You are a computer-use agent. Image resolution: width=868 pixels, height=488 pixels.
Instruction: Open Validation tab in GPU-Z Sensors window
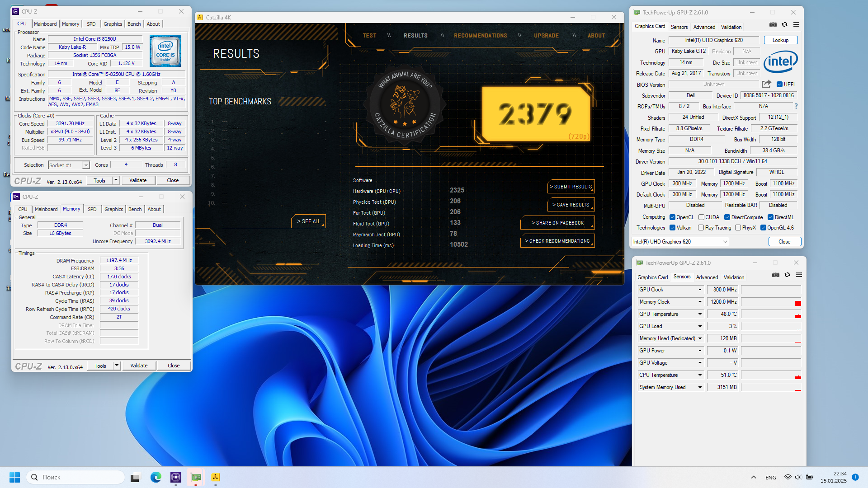(734, 277)
